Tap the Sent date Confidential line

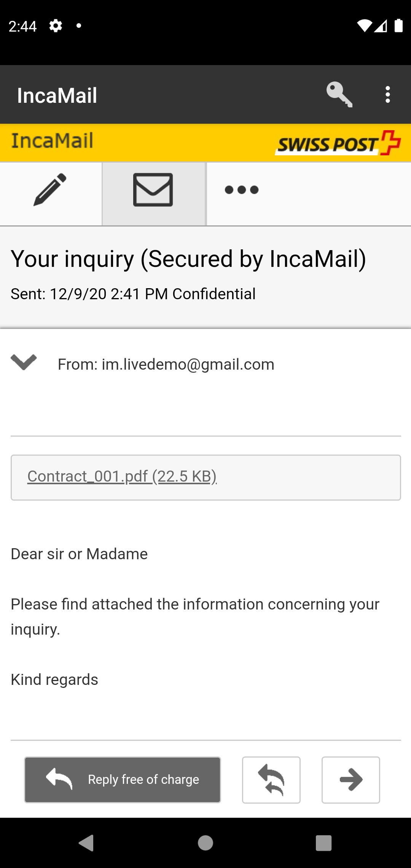point(133,294)
